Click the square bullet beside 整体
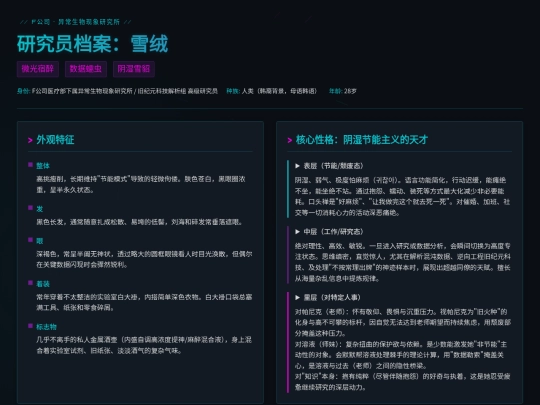The image size is (540, 405). click(30, 165)
